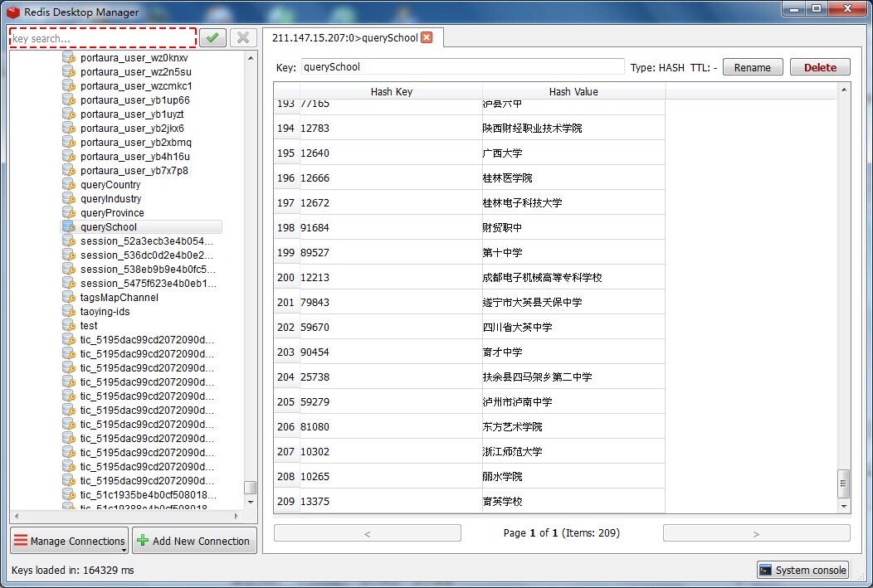Open the Manage Connections dropdown button
873x588 pixels.
pyautogui.click(x=69, y=540)
